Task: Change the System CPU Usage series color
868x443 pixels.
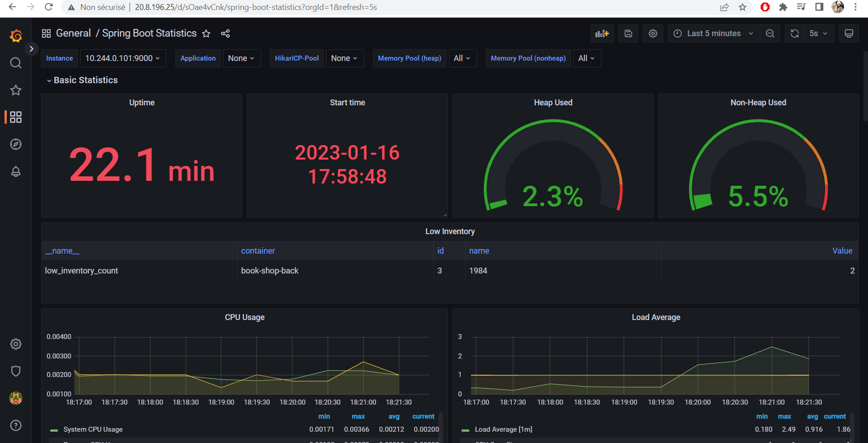Action: pyautogui.click(x=54, y=430)
